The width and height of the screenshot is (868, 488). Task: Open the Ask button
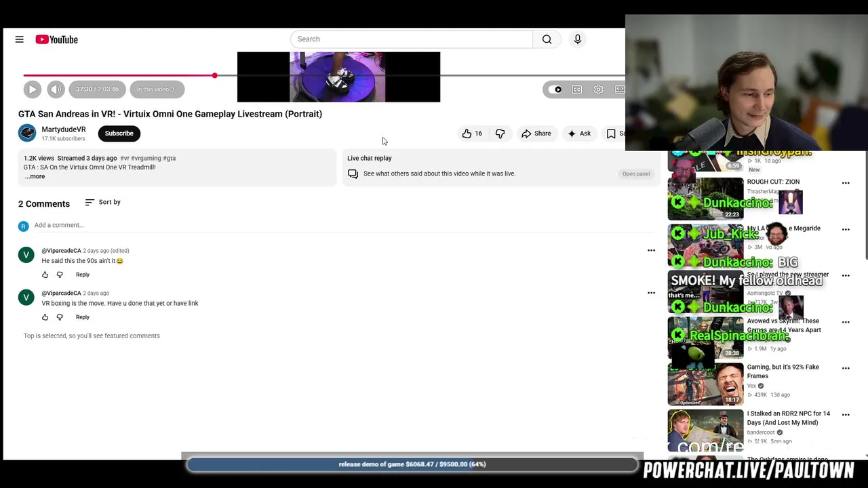coord(579,134)
